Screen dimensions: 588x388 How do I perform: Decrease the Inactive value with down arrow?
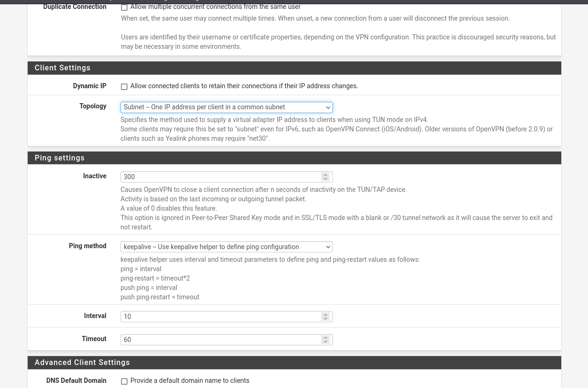pos(325,179)
